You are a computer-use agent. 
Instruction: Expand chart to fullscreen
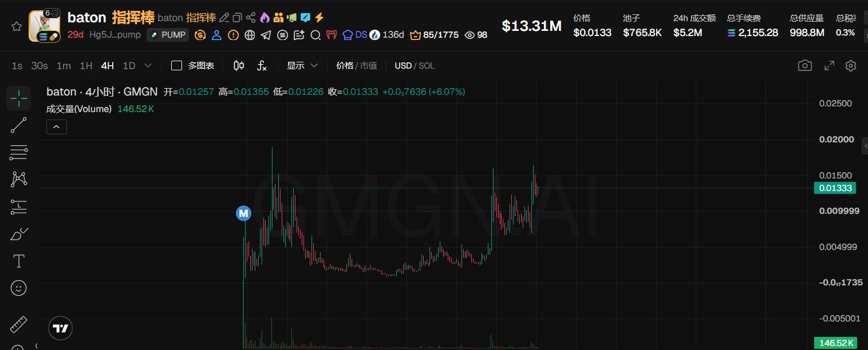[x=829, y=66]
